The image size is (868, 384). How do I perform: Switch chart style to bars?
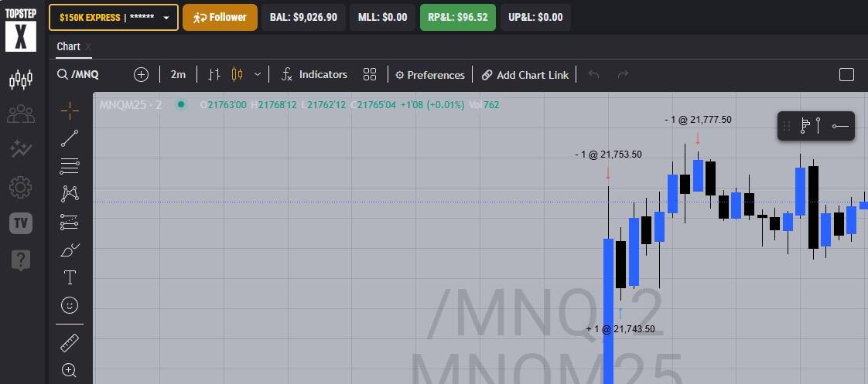pos(215,75)
